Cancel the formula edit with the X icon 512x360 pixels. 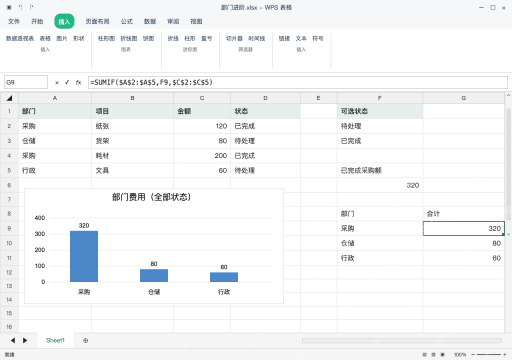(57, 82)
